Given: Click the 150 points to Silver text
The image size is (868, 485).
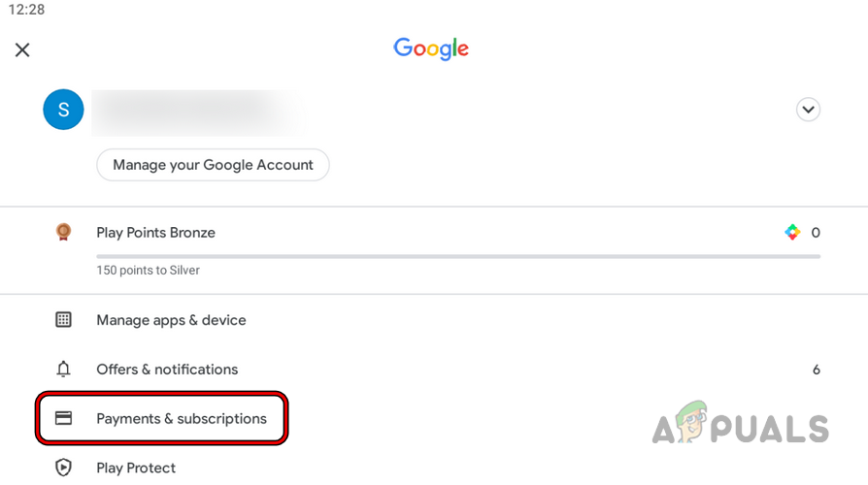Looking at the screenshot, I should tap(148, 271).
